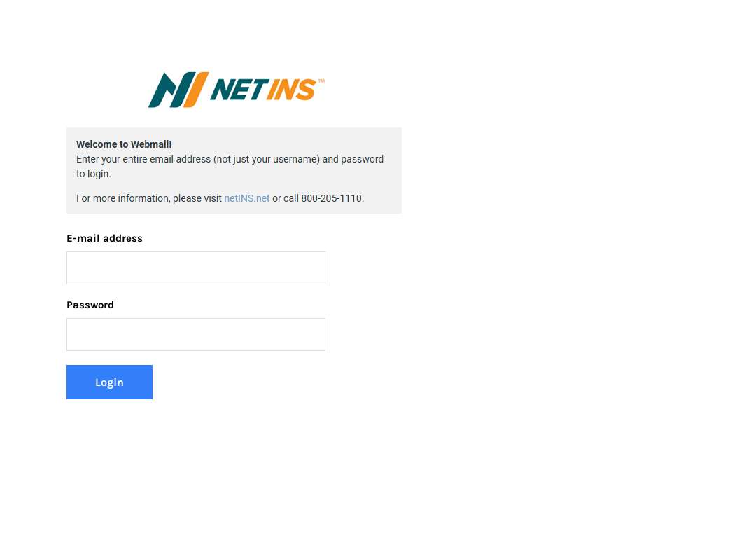Click the teal N-shaped logo mark
Image resolution: width=756 pixels, height=538 pixels.
[171, 90]
